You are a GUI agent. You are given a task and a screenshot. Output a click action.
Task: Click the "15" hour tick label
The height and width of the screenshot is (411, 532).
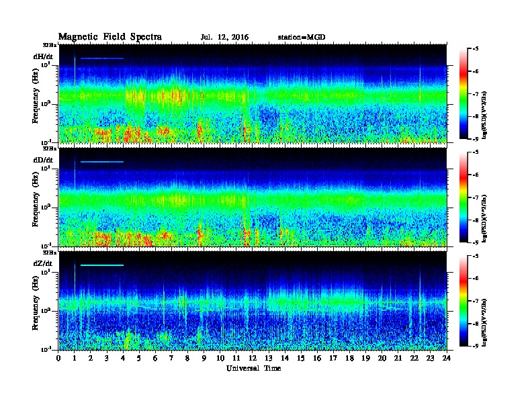tap(301, 359)
